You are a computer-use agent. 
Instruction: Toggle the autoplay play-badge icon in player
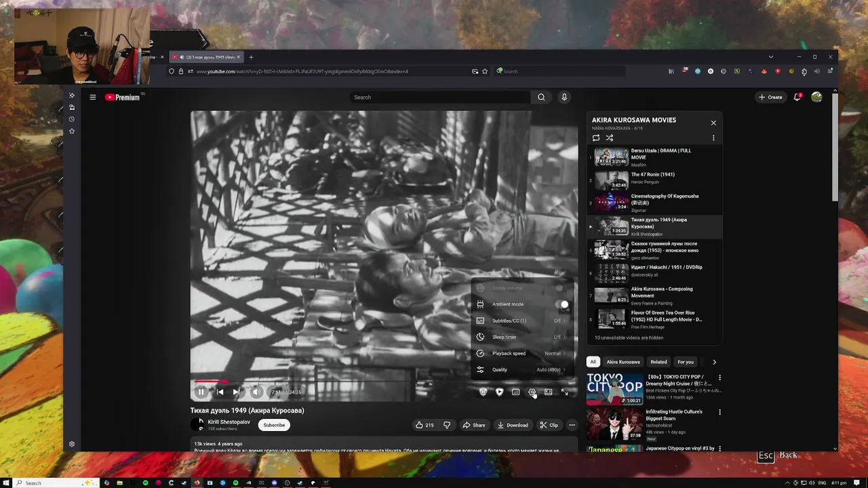(x=499, y=392)
